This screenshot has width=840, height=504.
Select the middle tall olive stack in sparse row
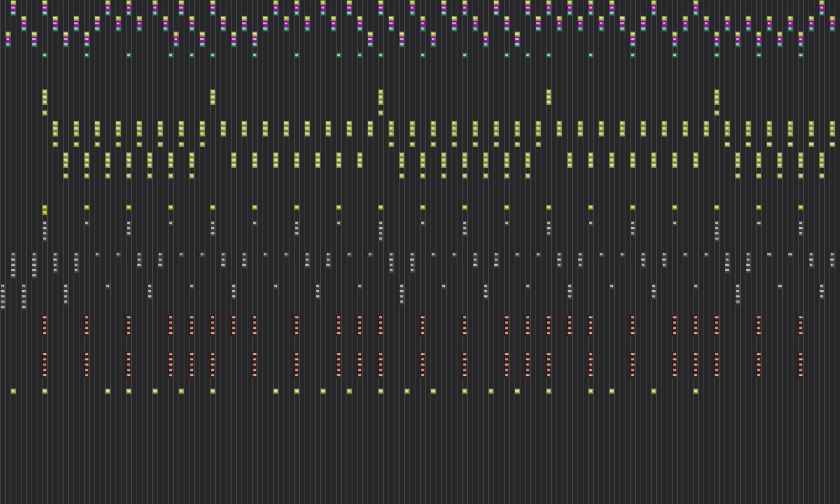pyautogui.click(x=381, y=97)
